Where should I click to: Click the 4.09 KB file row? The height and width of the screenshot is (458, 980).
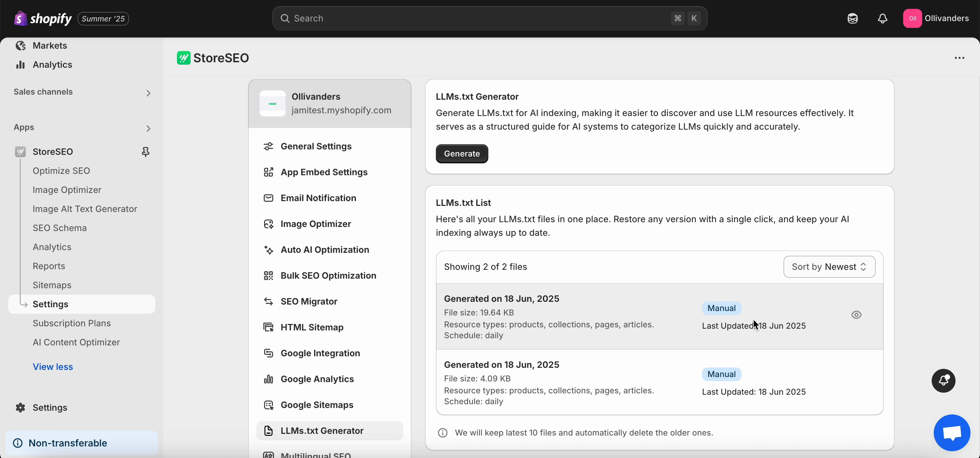click(659, 382)
